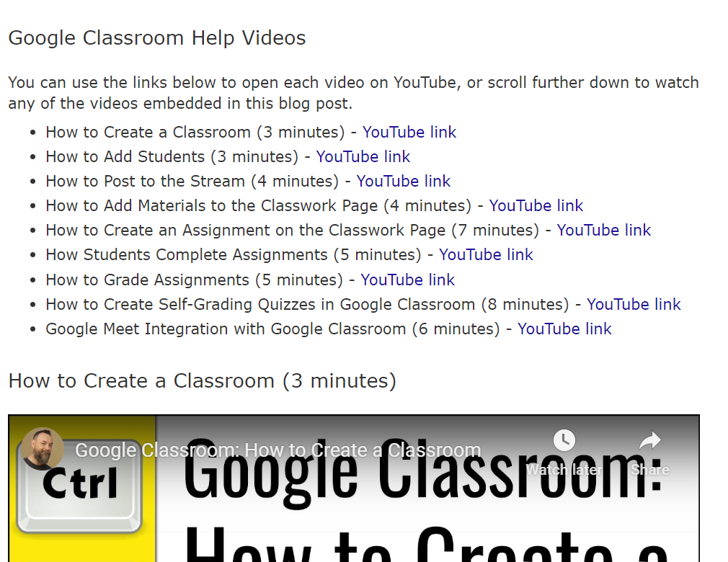The width and height of the screenshot is (728, 562).
Task: Open YouTube link for Add Materials to Classwork Page
Action: 536,205
